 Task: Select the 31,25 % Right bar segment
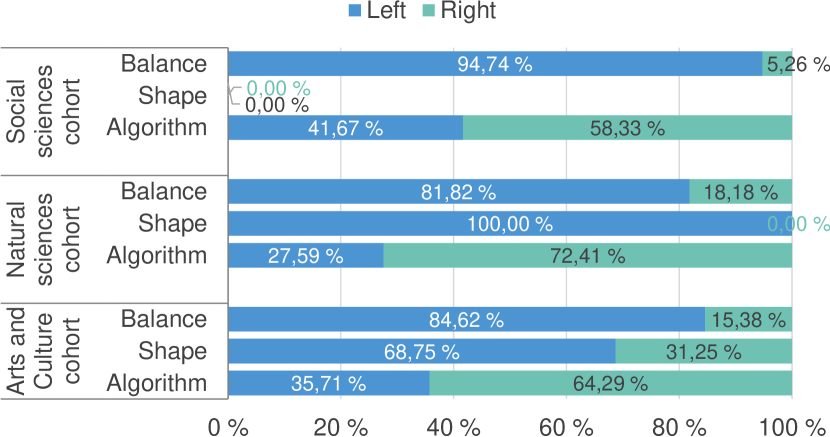[x=704, y=352]
